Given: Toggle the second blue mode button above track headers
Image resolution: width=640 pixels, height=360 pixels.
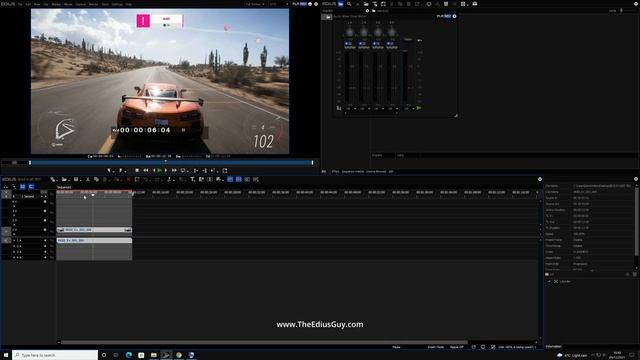Looking at the screenshot, I should 31,187.
